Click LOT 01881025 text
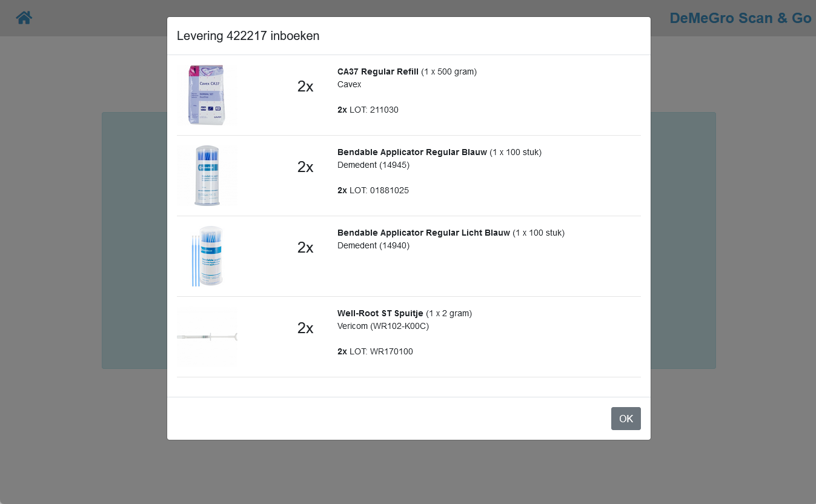816x504 pixels. pos(379,190)
